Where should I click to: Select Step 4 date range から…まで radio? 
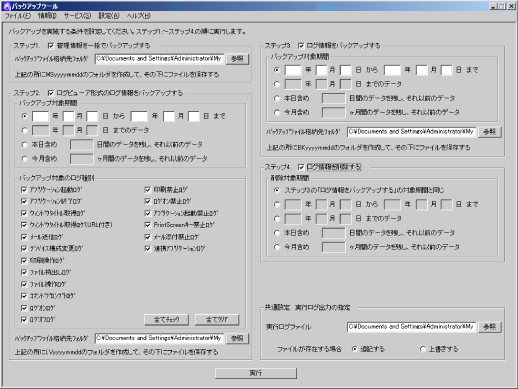pyautogui.click(x=277, y=204)
